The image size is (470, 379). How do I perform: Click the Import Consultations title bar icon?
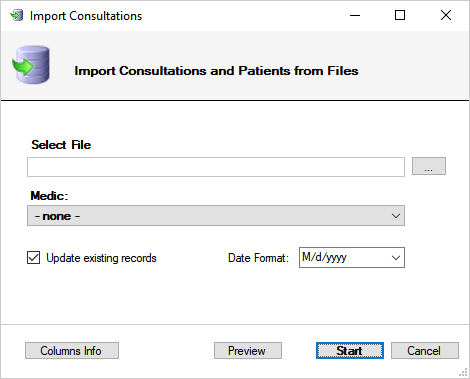(x=17, y=15)
